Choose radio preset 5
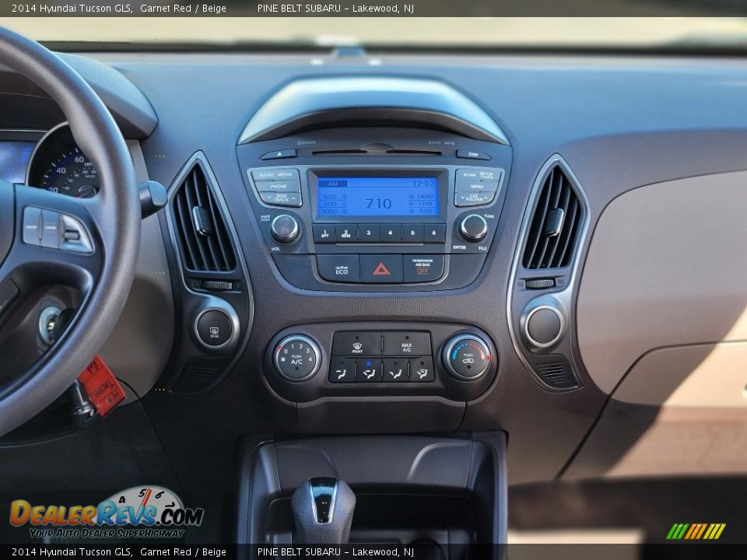This screenshot has height=560, width=747. pos(412,233)
